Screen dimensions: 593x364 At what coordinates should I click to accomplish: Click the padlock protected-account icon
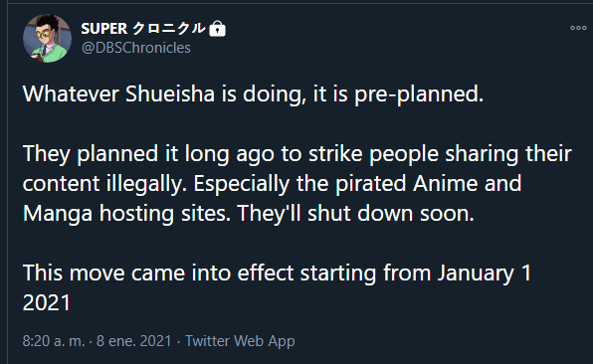click(218, 29)
